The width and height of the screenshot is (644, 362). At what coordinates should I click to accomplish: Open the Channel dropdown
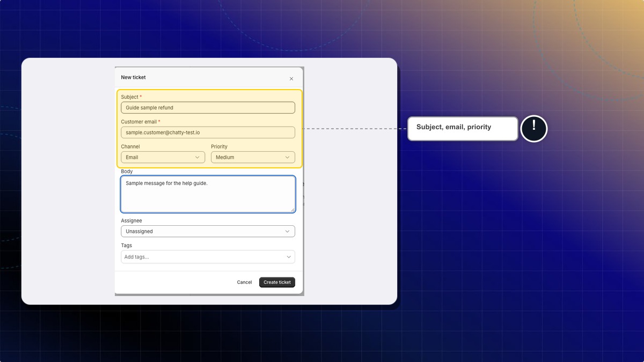coord(163,157)
